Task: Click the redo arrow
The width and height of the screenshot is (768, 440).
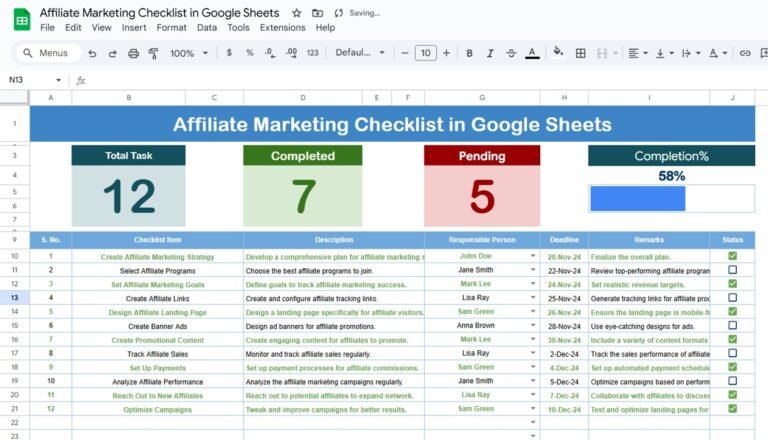Action: [x=113, y=53]
